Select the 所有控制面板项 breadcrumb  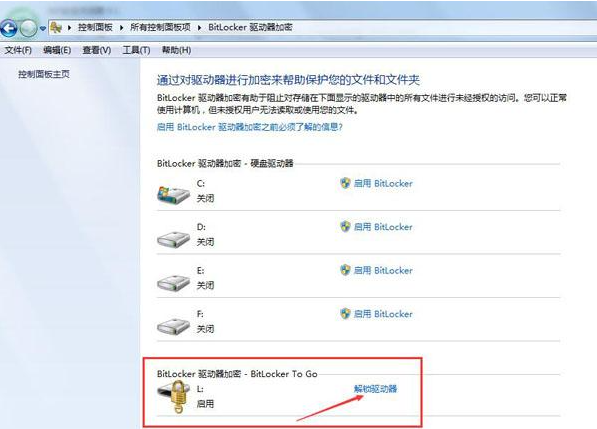[x=160, y=27]
